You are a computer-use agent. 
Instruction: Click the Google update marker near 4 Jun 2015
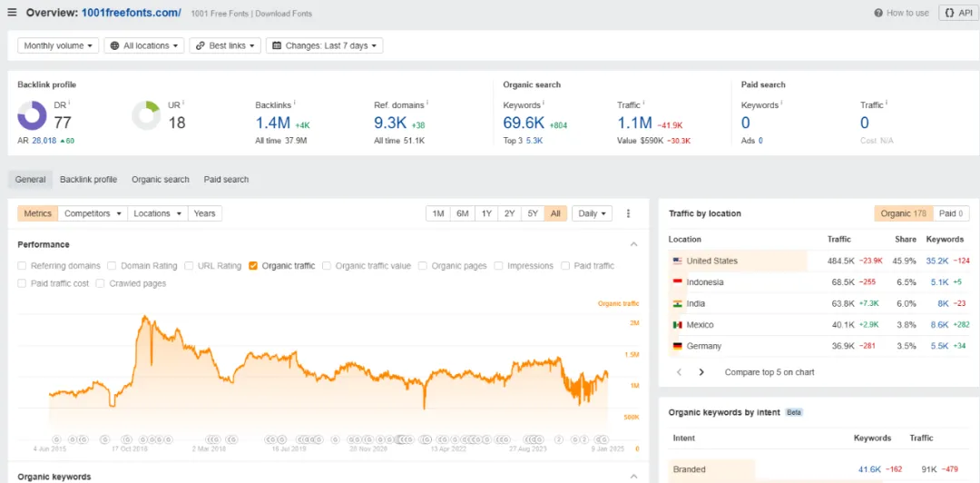tap(56, 439)
